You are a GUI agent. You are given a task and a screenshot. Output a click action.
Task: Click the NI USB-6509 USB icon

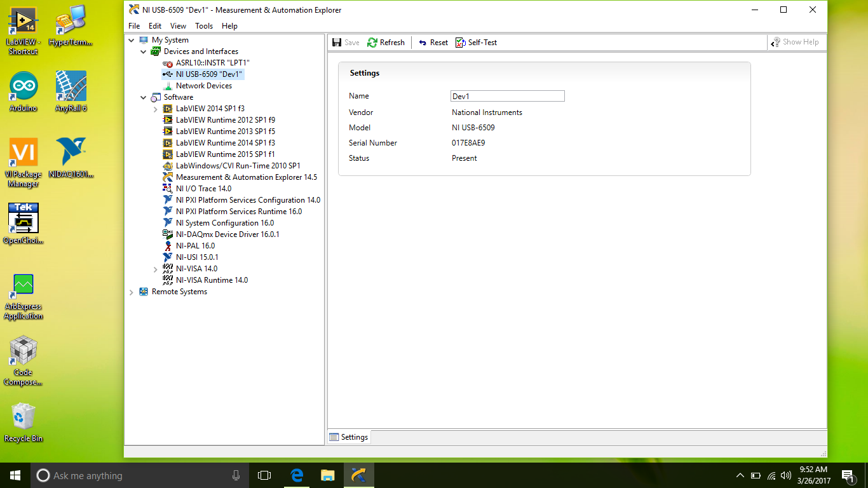tap(168, 74)
